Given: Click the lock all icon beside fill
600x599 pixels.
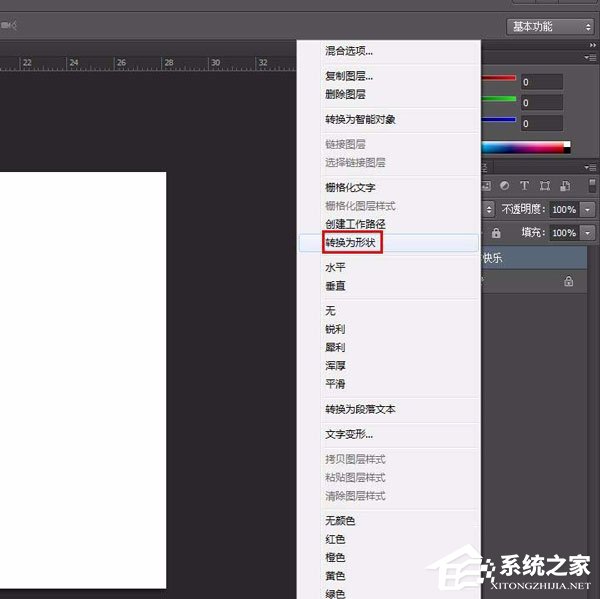Looking at the screenshot, I should 496,233.
